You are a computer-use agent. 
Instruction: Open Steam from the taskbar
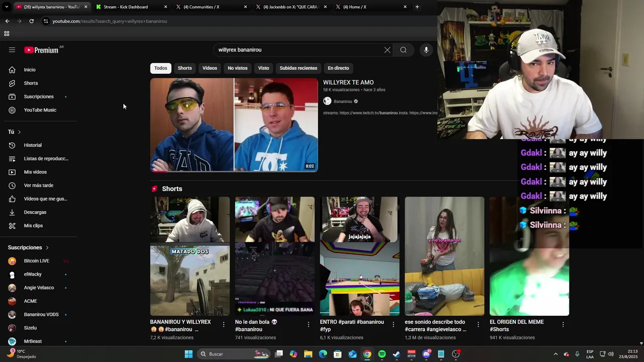(x=396, y=354)
